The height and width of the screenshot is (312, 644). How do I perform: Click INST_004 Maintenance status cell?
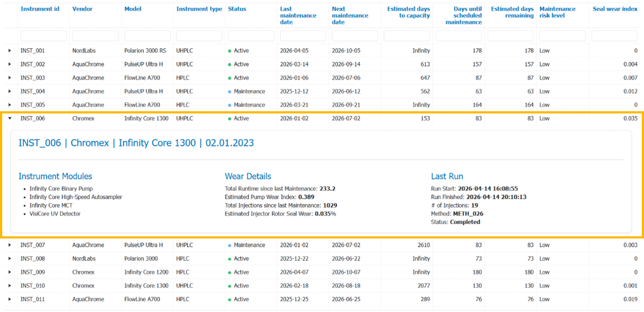point(247,91)
